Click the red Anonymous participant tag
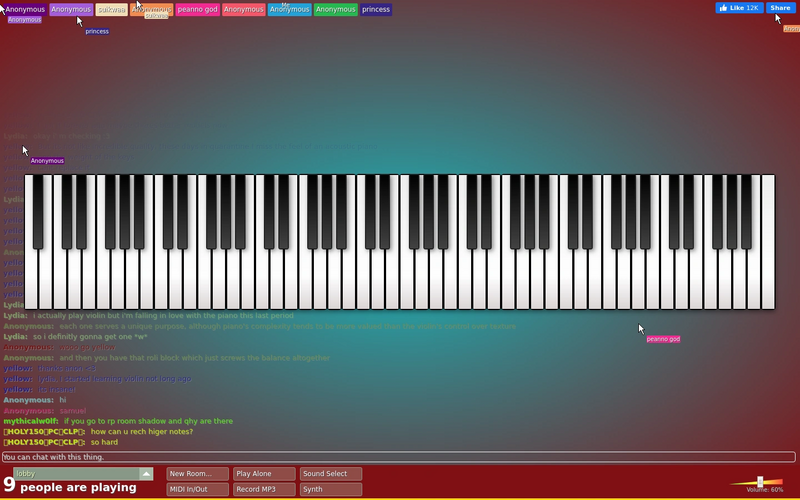800x500 pixels. pos(243,9)
